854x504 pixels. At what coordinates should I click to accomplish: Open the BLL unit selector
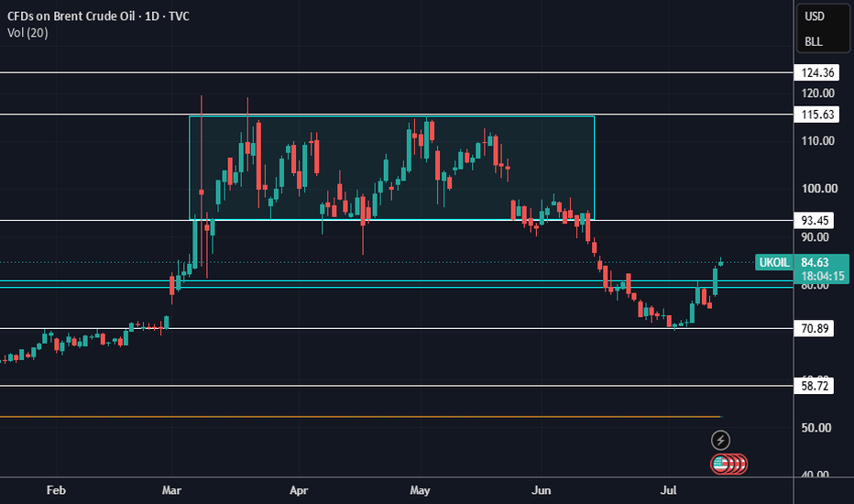(814, 42)
